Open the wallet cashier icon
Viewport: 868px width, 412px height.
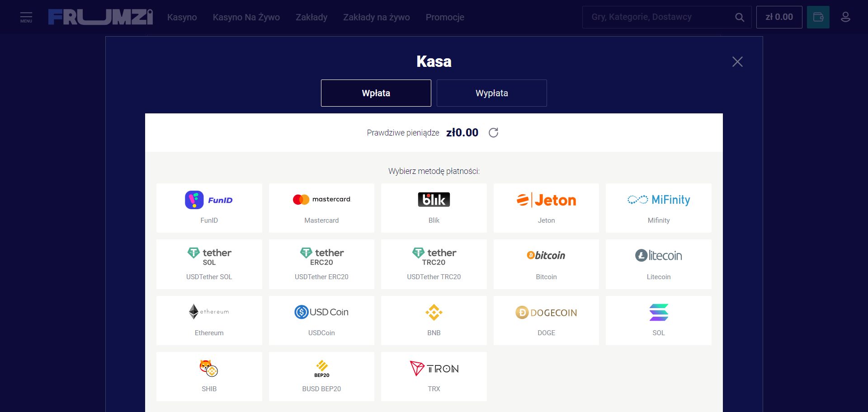click(818, 17)
